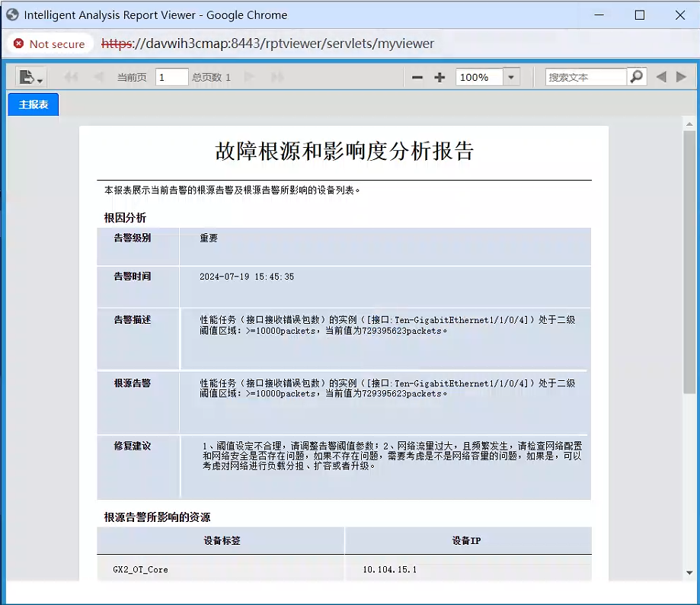Image resolution: width=700 pixels, height=605 pixels.
Task: Maximize the Report Viewer window
Action: pyautogui.click(x=640, y=15)
